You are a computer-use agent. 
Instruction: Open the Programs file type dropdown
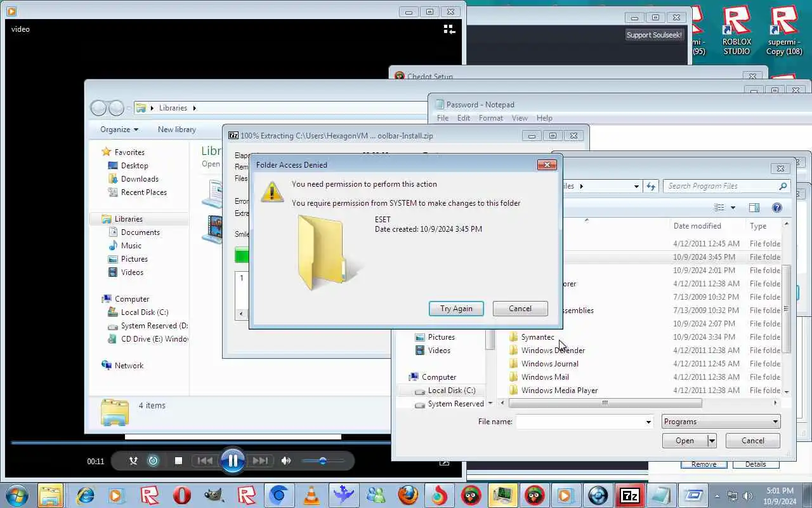click(721, 422)
